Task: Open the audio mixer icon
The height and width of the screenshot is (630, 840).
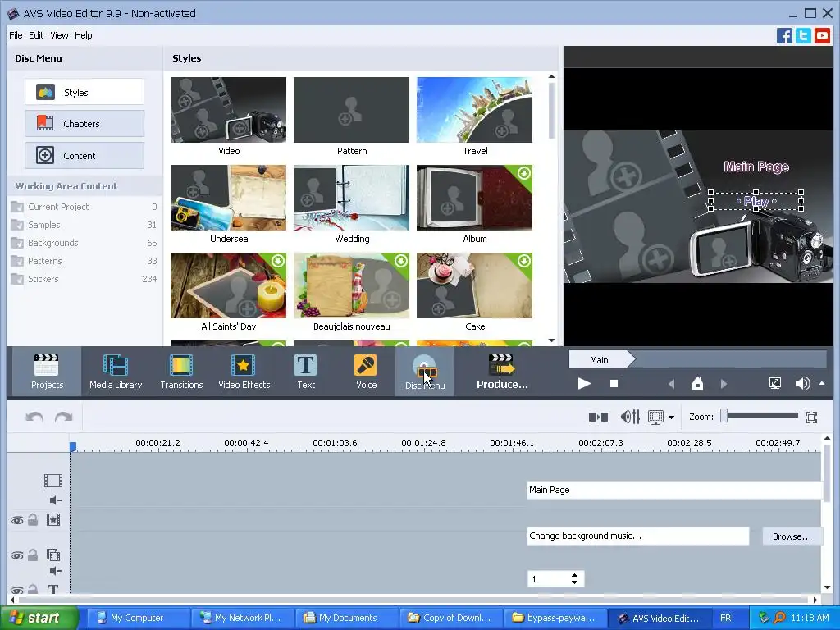Action: [630, 417]
